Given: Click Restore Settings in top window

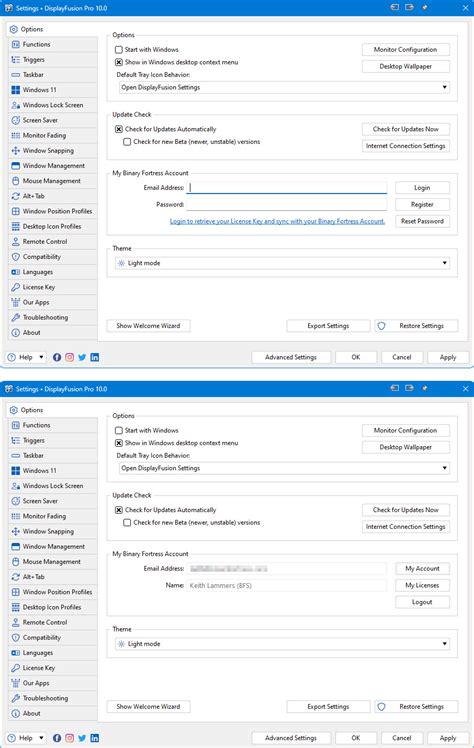Looking at the screenshot, I should [x=416, y=326].
